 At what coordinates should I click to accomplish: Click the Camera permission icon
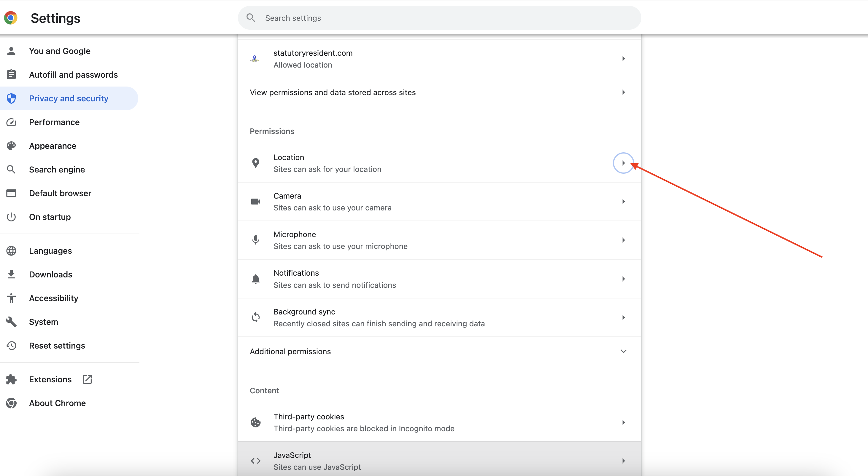(x=256, y=202)
